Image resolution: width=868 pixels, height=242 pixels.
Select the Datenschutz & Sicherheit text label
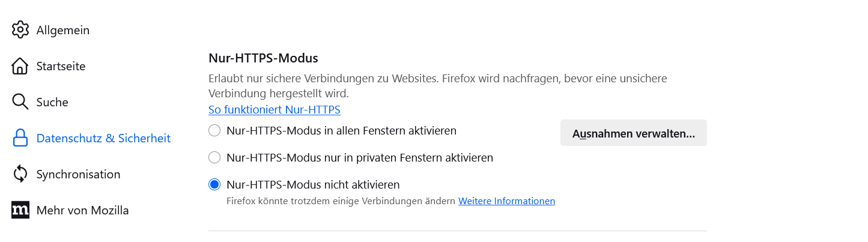(x=103, y=138)
